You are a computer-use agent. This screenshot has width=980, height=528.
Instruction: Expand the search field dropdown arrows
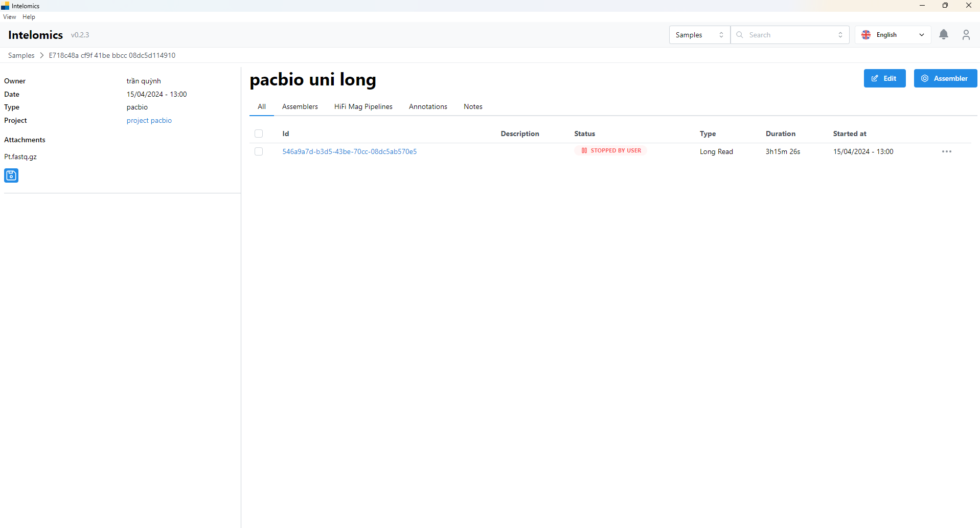point(840,35)
